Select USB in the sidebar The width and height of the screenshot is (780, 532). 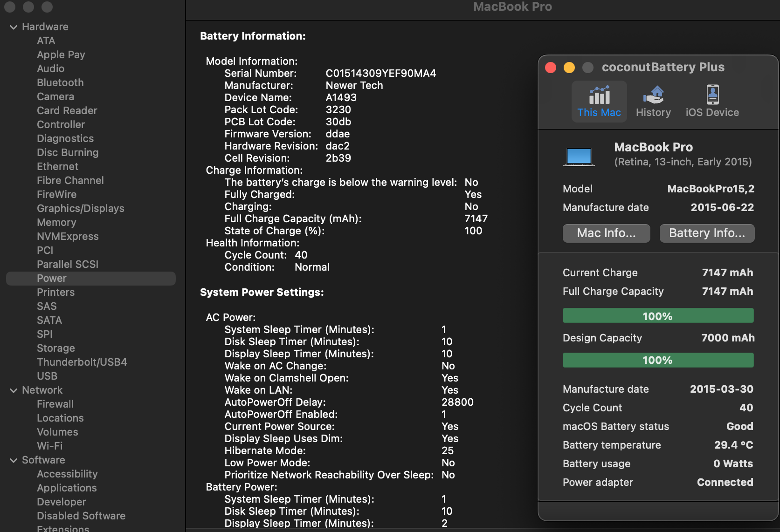(47, 376)
